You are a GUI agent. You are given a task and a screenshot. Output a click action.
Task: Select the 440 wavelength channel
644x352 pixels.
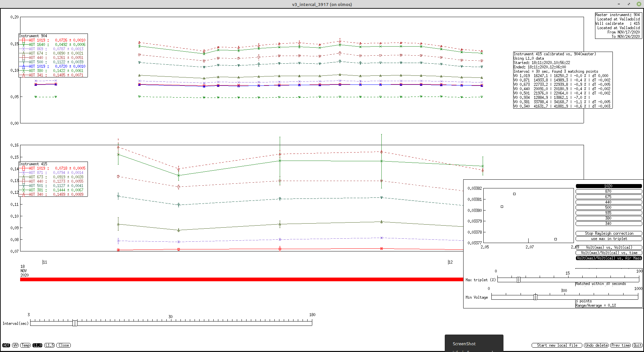(609, 202)
